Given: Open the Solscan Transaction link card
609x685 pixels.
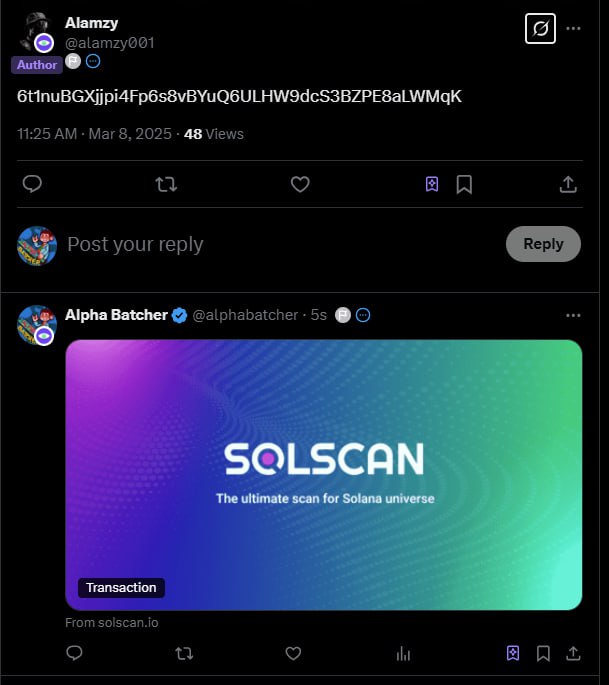Looking at the screenshot, I should pos(324,475).
